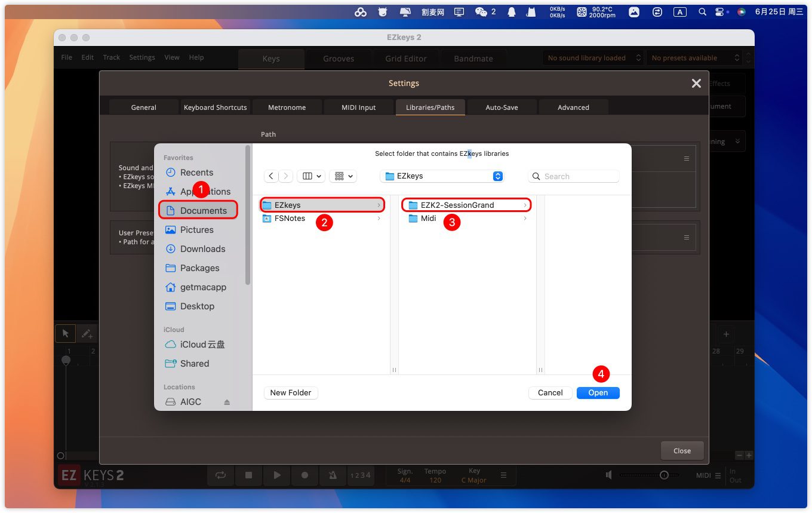This screenshot has height=513, width=812.
Task: Click the Open button
Action: coord(598,392)
